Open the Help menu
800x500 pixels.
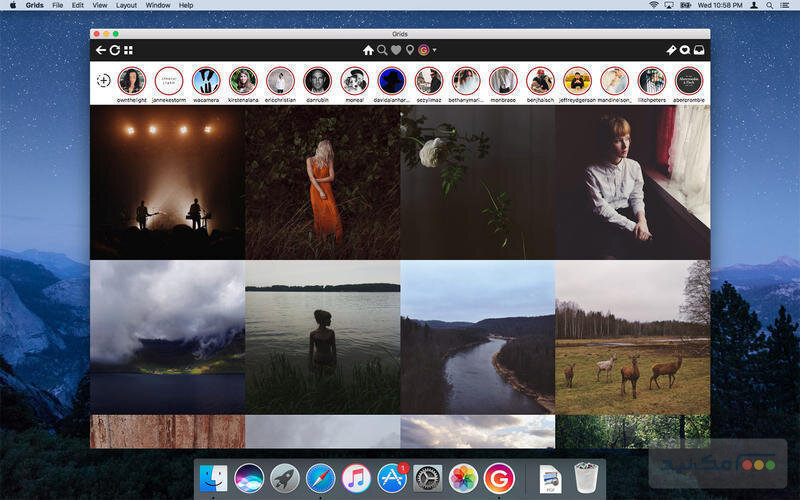[x=186, y=5]
